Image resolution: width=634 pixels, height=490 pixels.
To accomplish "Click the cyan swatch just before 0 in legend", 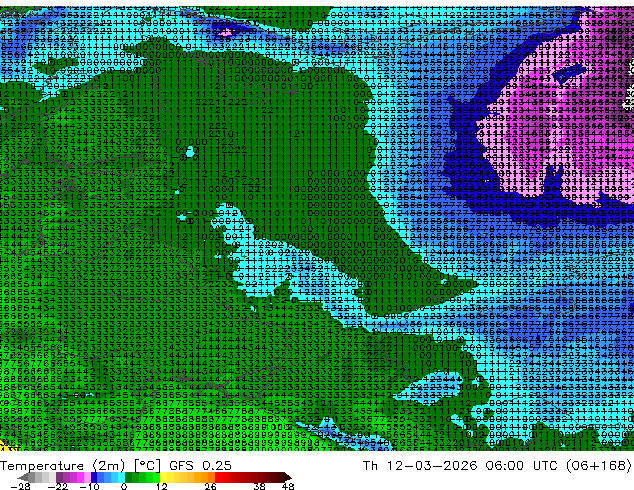I will point(122,477).
